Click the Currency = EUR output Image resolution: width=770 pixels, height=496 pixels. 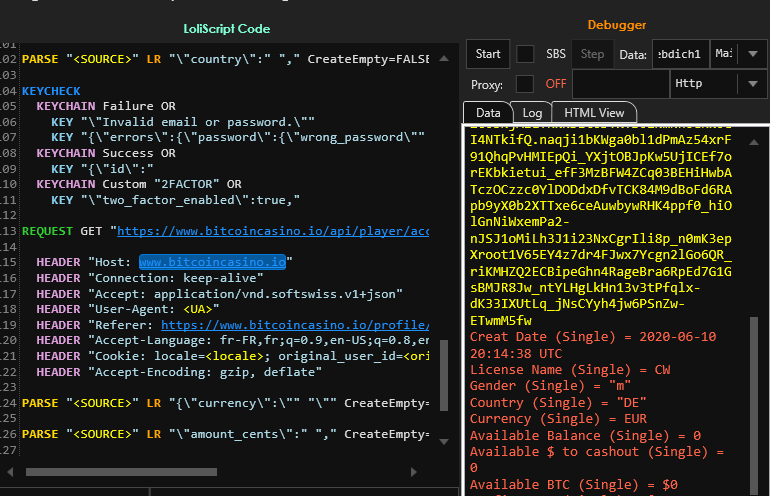[558, 419]
